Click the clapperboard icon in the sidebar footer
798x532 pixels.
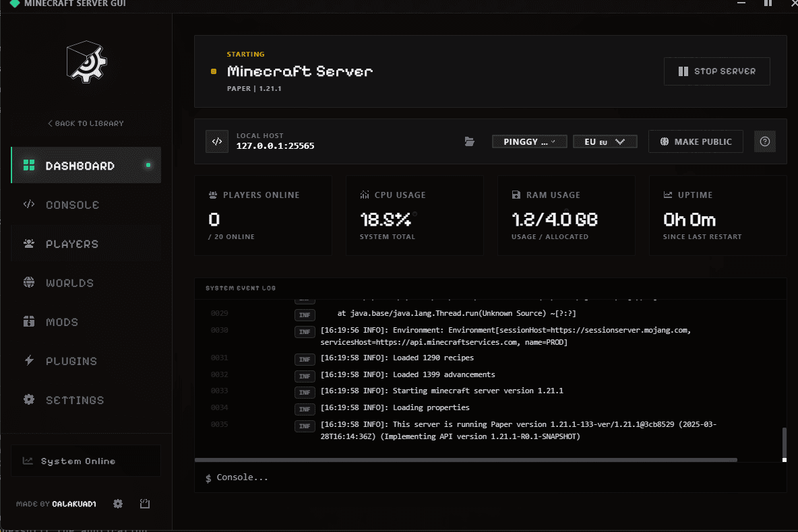tap(145, 504)
